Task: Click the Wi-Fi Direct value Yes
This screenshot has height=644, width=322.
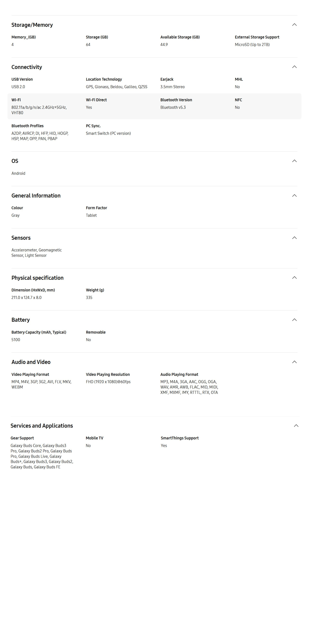Action: (89, 107)
